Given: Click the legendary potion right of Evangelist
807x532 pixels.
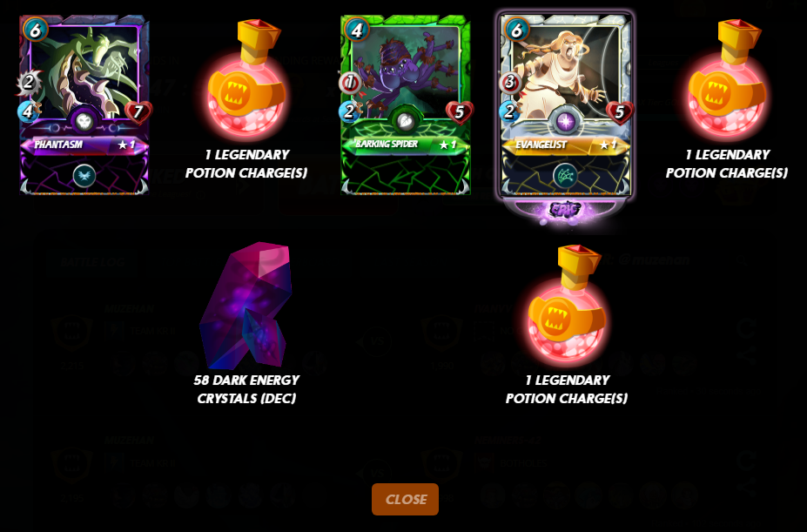Looking at the screenshot, I should 727,78.
